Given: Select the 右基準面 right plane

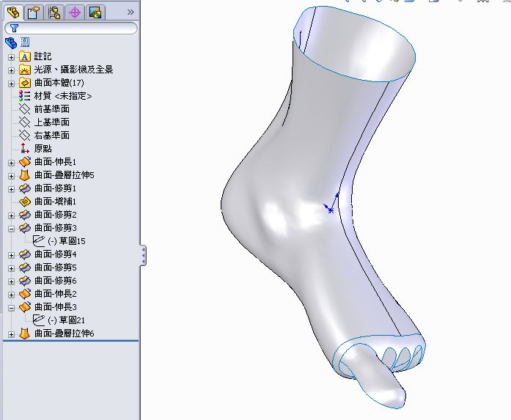Looking at the screenshot, I should [52, 135].
